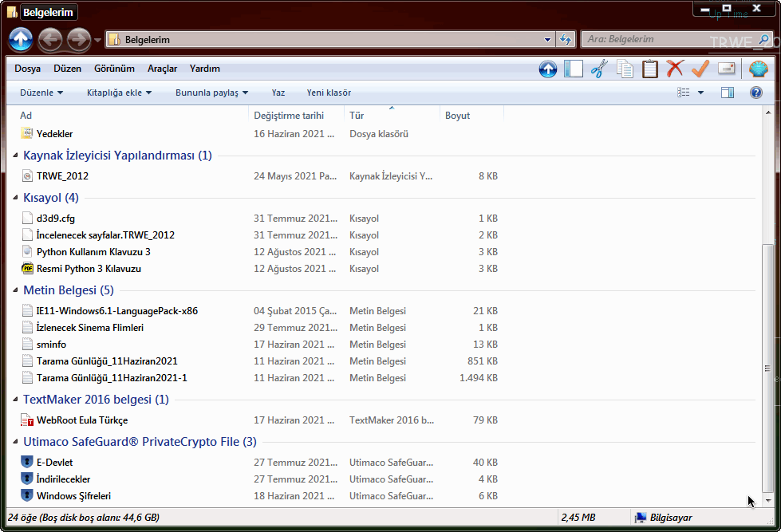The height and width of the screenshot is (532, 781).
Task: Select the Yedekler folder icon
Action: pyautogui.click(x=27, y=133)
